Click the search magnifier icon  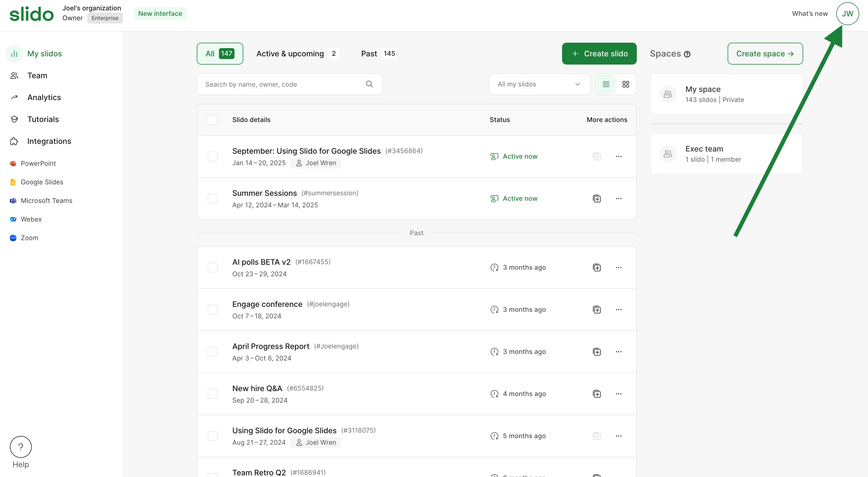tap(369, 84)
